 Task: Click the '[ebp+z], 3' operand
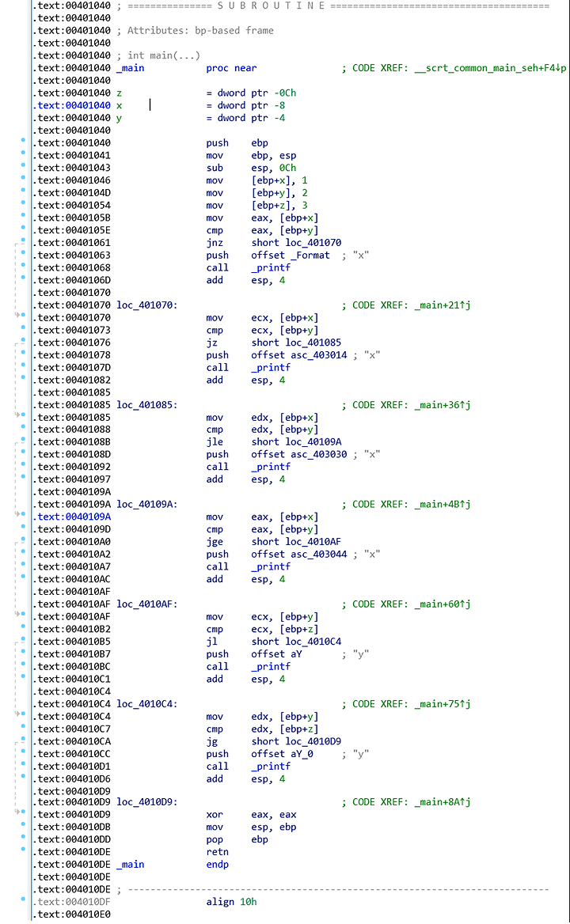(x=279, y=205)
